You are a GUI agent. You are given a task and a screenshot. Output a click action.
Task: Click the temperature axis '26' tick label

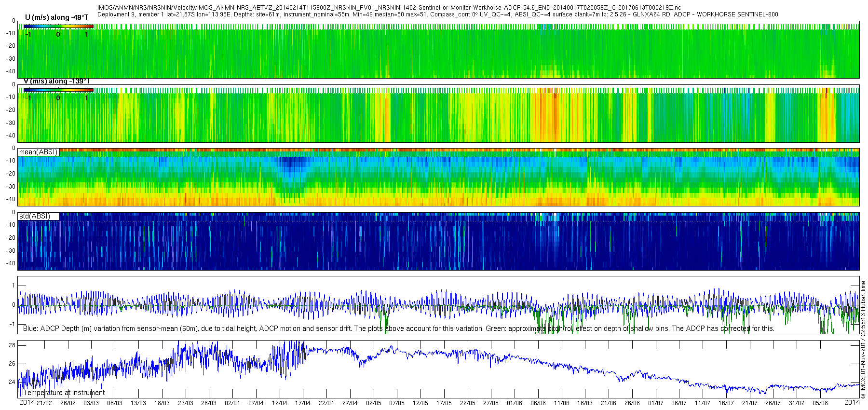[x=12, y=364]
